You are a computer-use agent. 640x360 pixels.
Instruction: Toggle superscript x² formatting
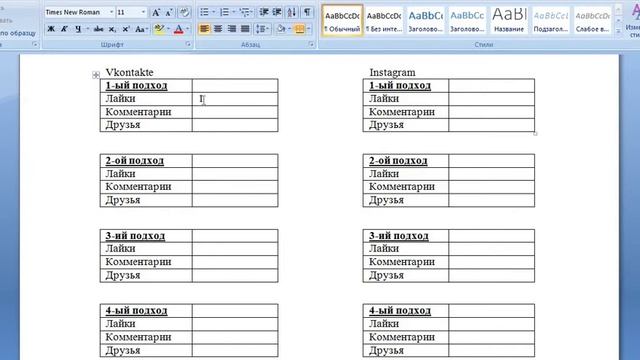pos(126,29)
